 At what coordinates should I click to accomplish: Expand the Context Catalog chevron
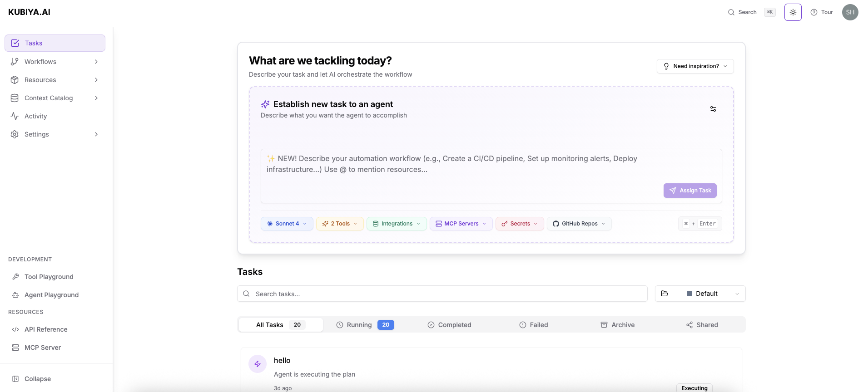[x=96, y=98]
